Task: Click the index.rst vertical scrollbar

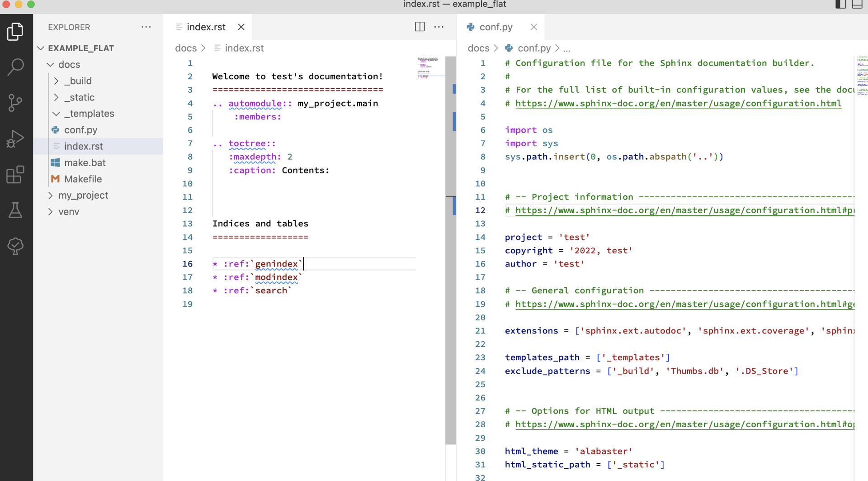Action: pyautogui.click(x=450, y=250)
